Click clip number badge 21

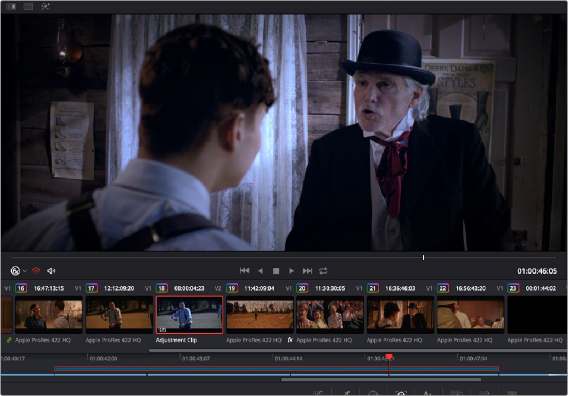tap(372, 288)
